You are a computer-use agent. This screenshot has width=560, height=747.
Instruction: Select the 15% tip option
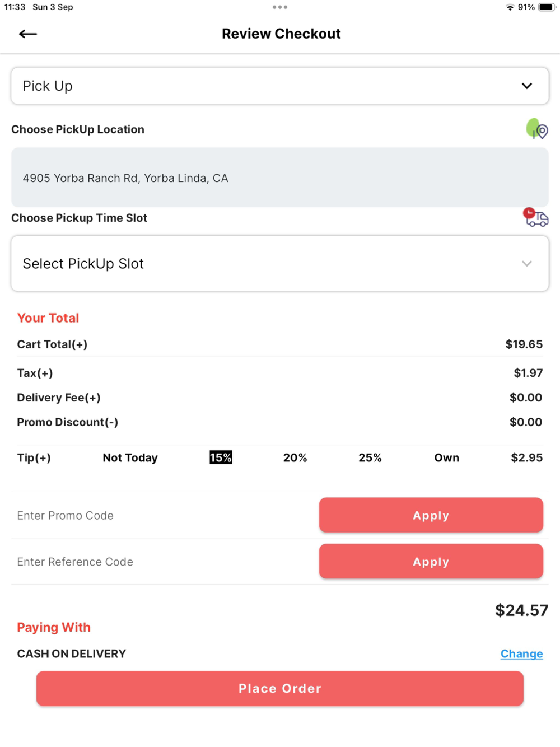[x=221, y=457]
